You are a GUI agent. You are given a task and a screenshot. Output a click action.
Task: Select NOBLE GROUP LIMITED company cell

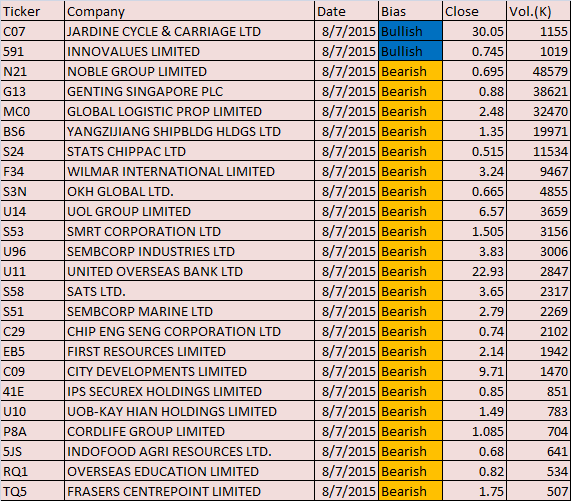click(189, 71)
